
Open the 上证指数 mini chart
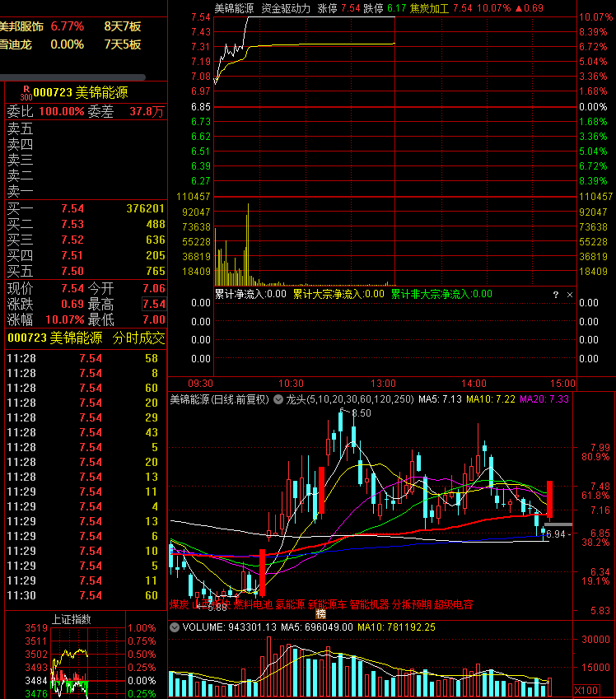tap(72, 619)
